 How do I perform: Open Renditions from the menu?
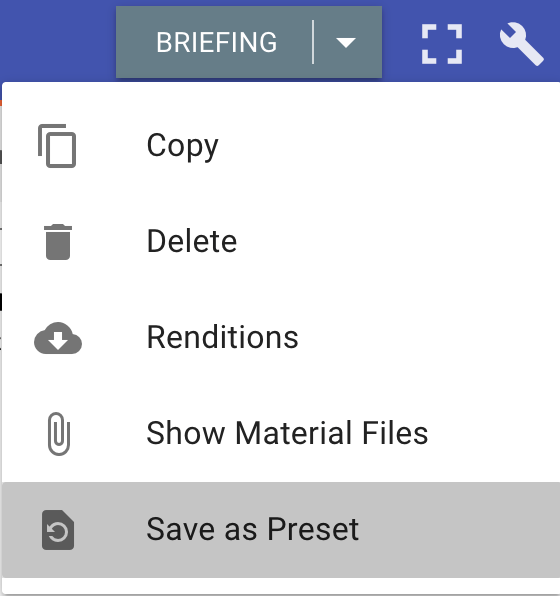tap(281, 338)
